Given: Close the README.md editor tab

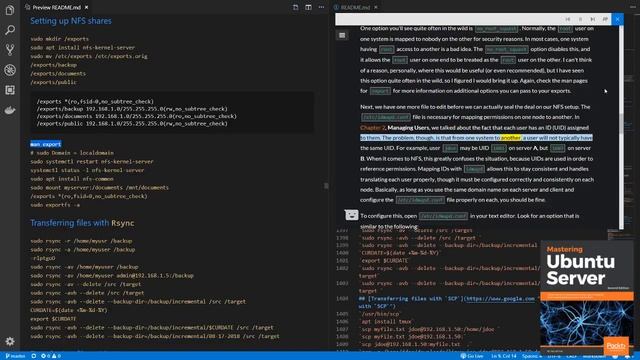Looking at the screenshot, I should (376, 7).
